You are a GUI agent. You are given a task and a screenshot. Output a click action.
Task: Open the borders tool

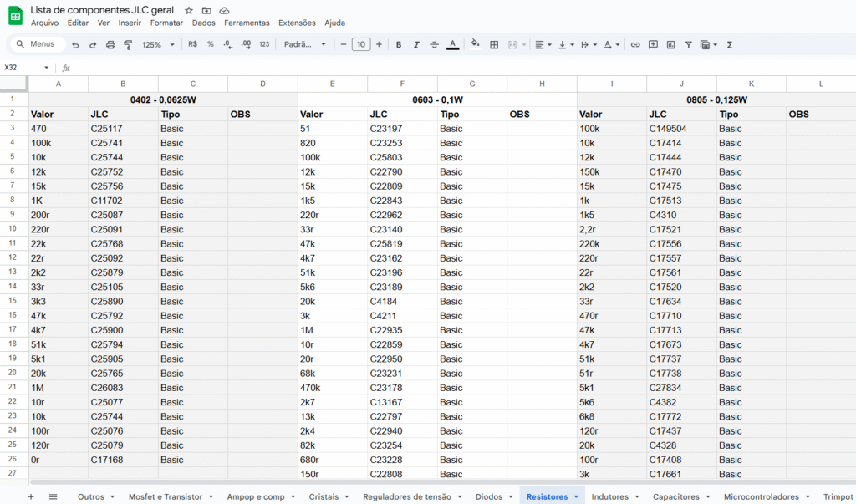pyautogui.click(x=494, y=45)
